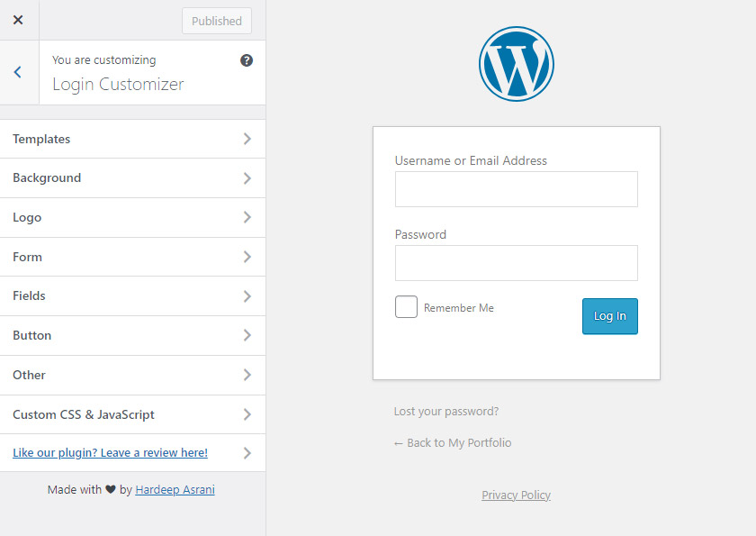Open the Hardeep Asrani author link

(175, 490)
